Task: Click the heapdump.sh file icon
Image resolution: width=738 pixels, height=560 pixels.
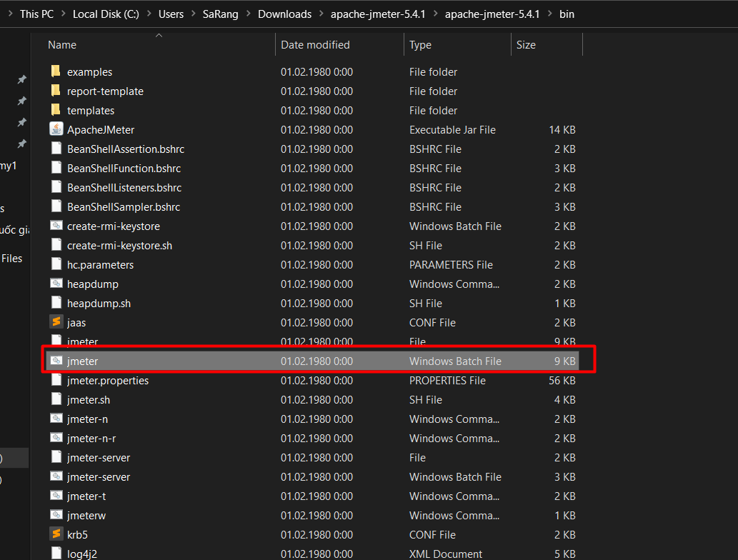Action: [x=56, y=303]
